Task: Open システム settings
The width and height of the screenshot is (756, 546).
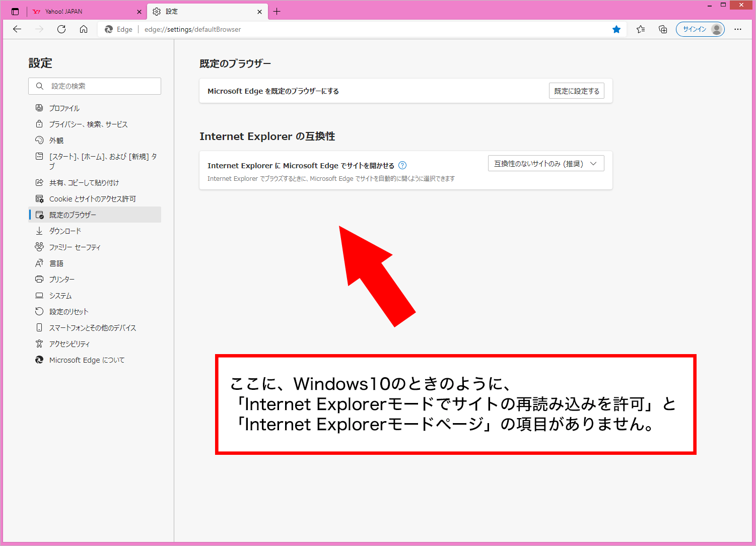Action: click(x=95, y=296)
